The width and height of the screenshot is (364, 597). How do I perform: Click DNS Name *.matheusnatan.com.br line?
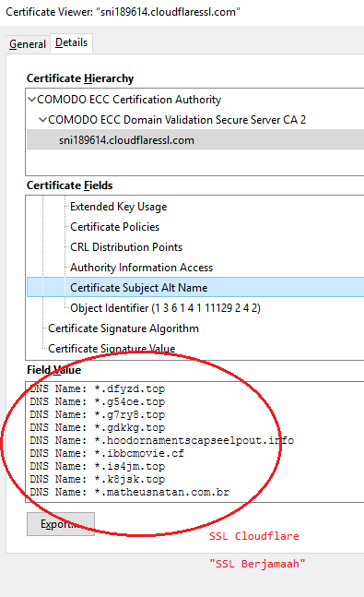[x=129, y=493]
